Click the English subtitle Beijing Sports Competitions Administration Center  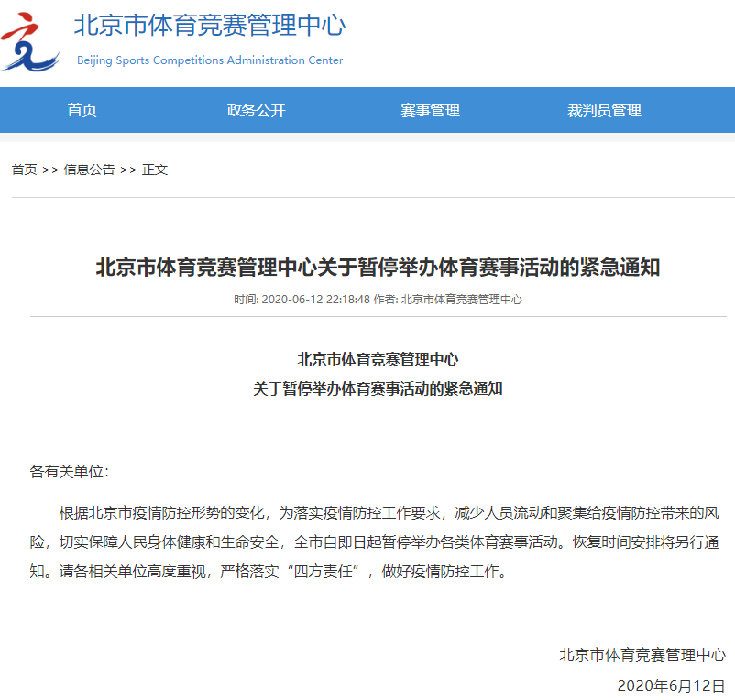click(x=210, y=60)
